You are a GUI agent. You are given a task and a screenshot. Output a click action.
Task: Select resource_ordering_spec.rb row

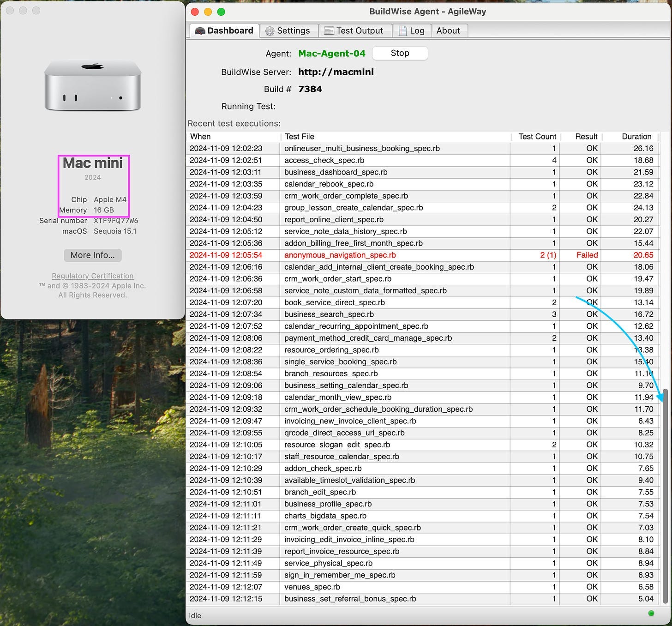click(422, 350)
